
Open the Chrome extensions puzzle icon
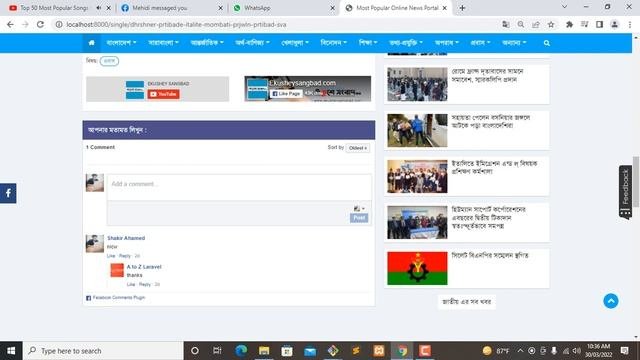point(569,24)
